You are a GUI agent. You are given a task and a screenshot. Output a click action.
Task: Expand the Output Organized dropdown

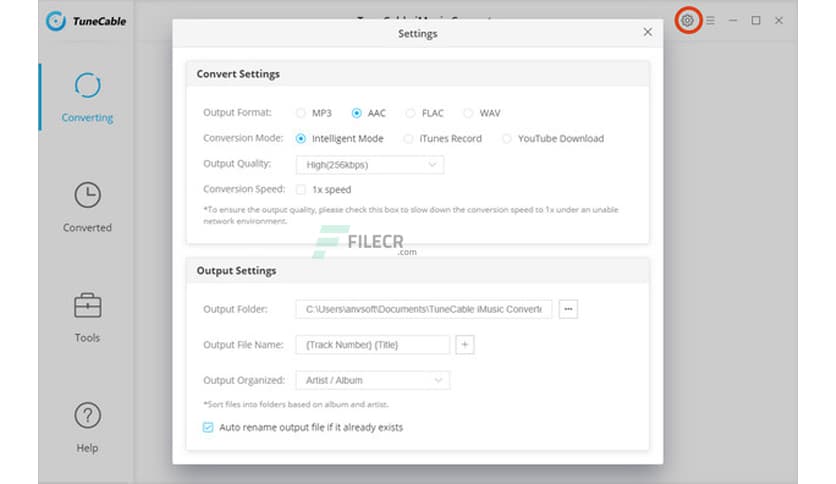click(372, 380)
